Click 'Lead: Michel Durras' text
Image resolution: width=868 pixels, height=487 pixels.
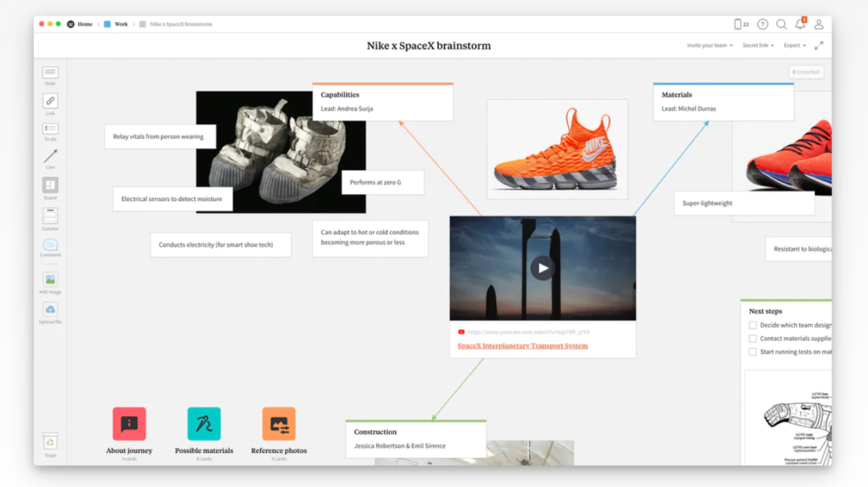click(x=688, y=109)
